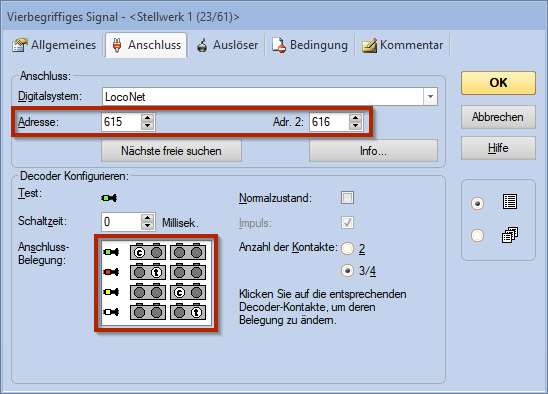Click the Adresse field showing 615
548x394 pixels.
[121, 122]
